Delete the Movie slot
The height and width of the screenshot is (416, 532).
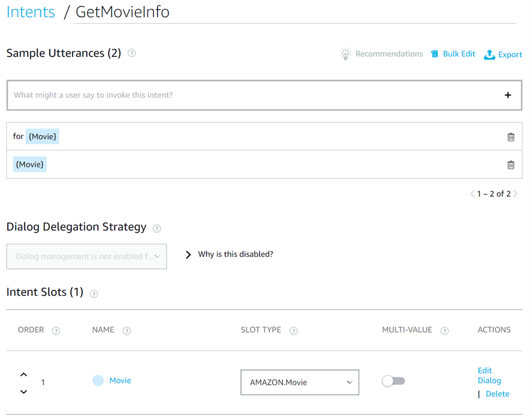497,393
